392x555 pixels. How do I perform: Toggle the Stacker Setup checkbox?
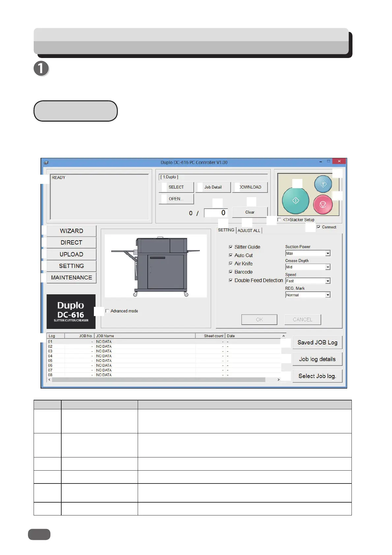279,220
